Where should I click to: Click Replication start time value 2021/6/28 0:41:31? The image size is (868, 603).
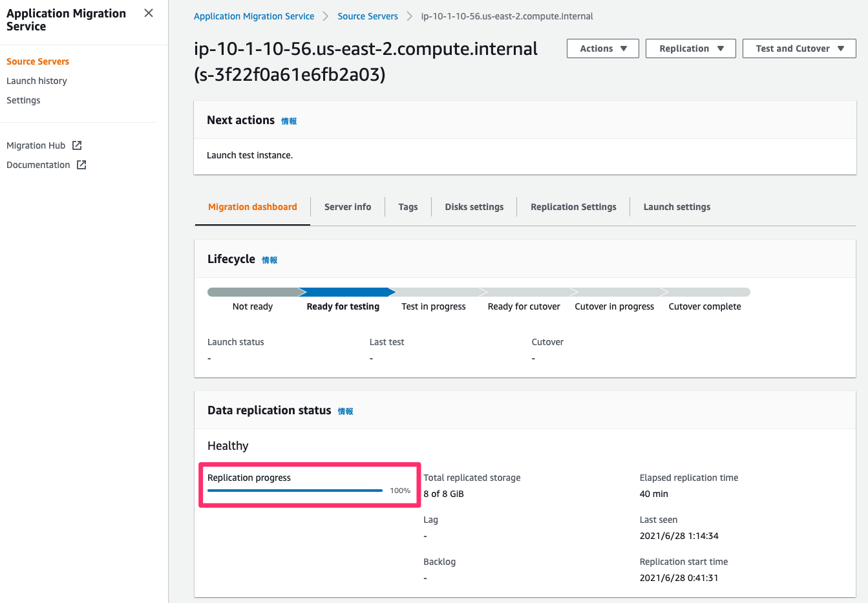point(679,578)
